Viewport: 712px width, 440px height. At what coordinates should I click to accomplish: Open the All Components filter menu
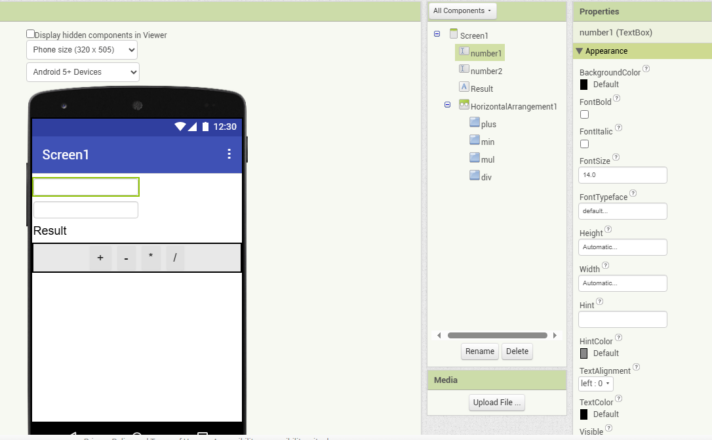(463, 11)
